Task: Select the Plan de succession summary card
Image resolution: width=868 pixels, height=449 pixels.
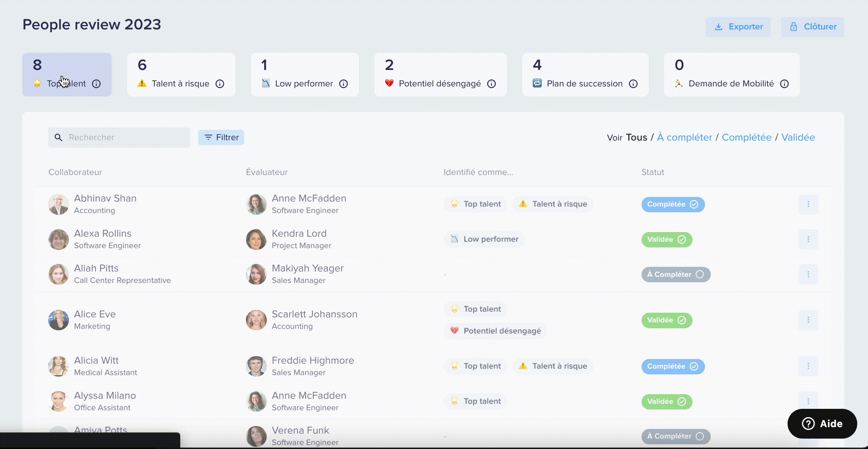Action: [x=585, y=75]
